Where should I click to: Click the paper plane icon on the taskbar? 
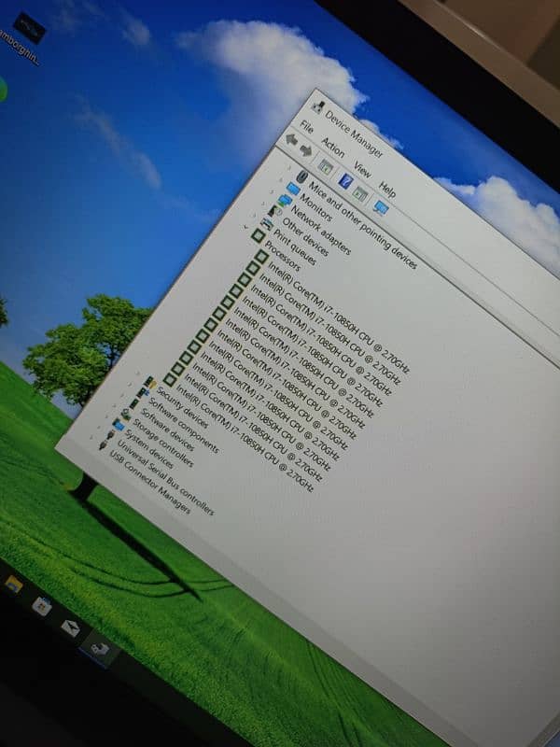click(x=70, y=627)
